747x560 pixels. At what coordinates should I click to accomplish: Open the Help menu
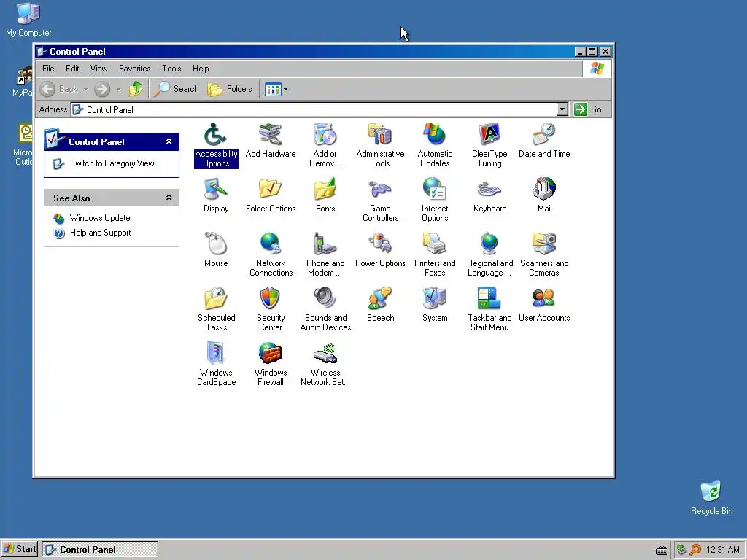[x=201, y=69]
